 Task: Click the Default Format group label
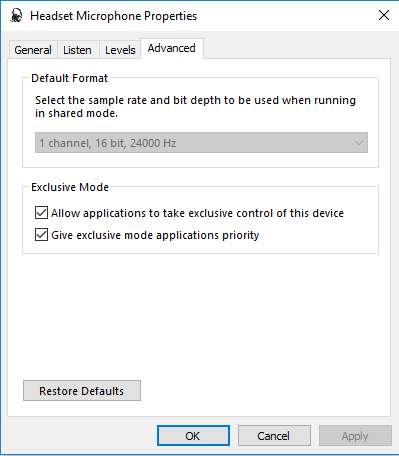(x=69, y=78)
